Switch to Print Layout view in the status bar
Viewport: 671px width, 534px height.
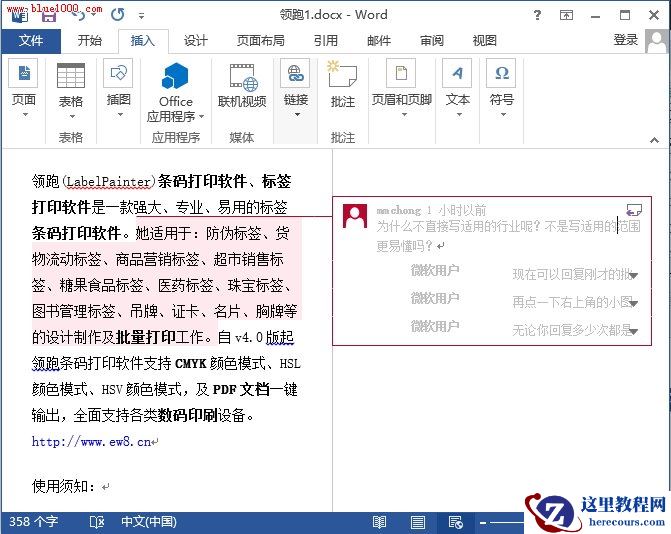[417, 522]
